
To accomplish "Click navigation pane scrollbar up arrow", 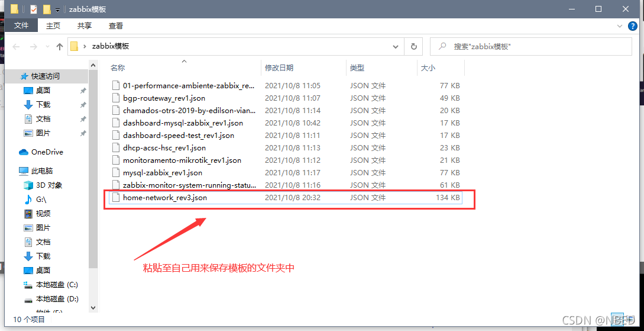I will coord(93,65).
